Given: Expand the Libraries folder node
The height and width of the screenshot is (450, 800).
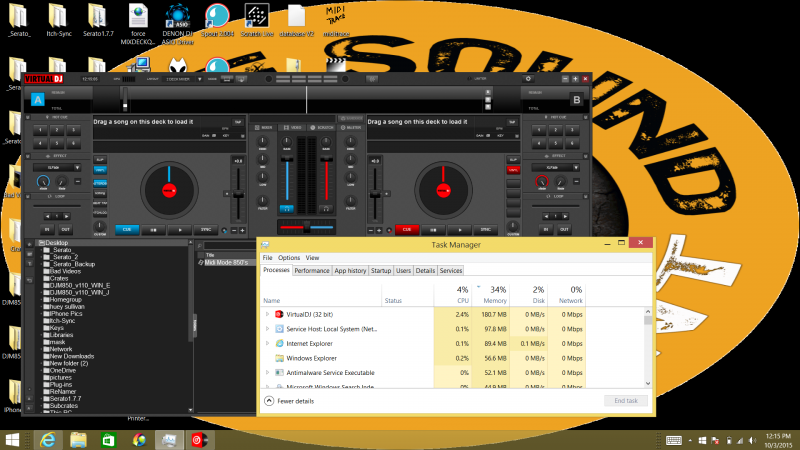Looking at the screenshot, I should 41,335.
